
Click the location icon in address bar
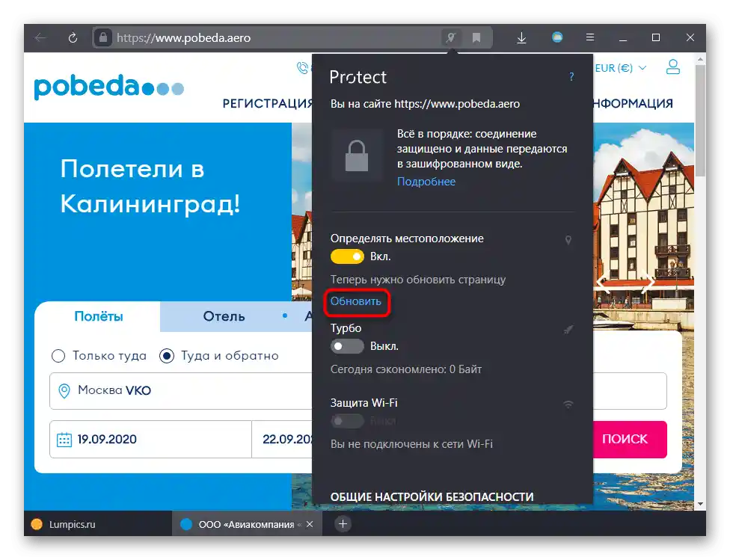pos(451,37)
